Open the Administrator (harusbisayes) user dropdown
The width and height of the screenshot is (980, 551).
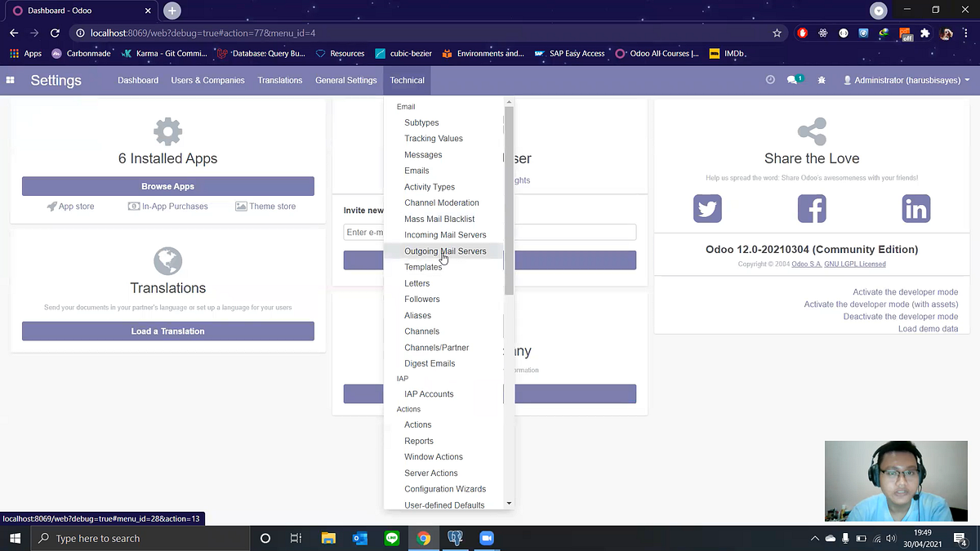tap(906, 80)
